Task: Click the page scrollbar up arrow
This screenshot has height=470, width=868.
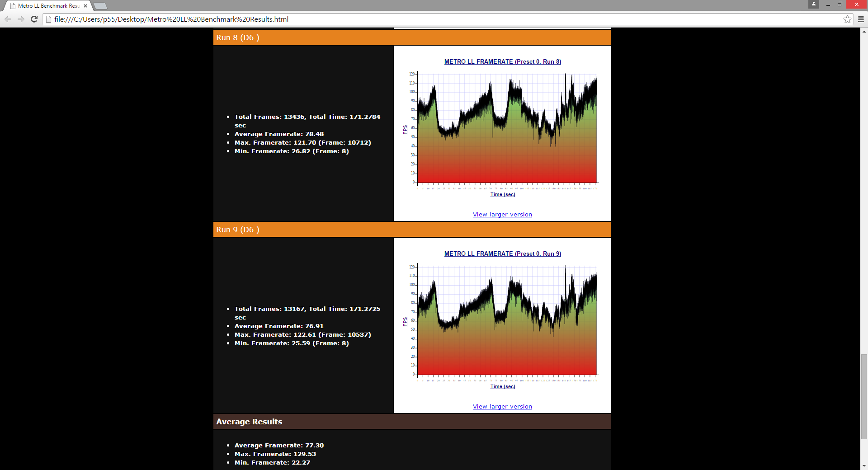Action: pyautogui.click(x=864, y=32)
